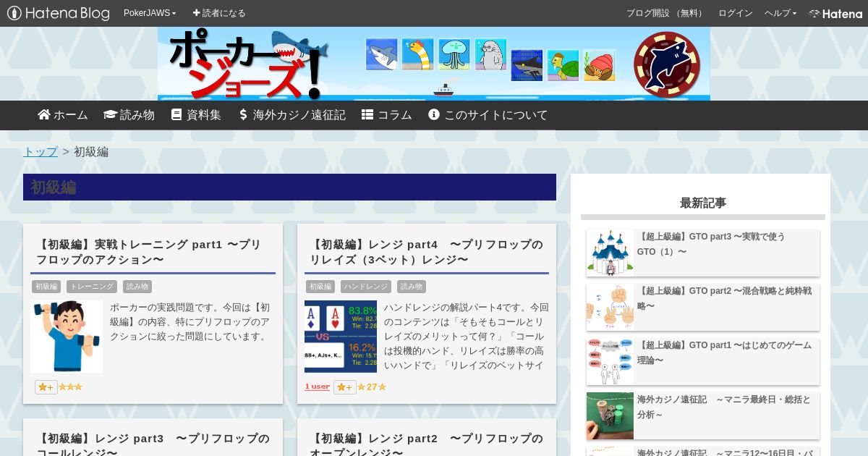Click rock-paper-scissors thumbnail in sidebar
The image size is (868, 456).
click(x=610, y=307)
